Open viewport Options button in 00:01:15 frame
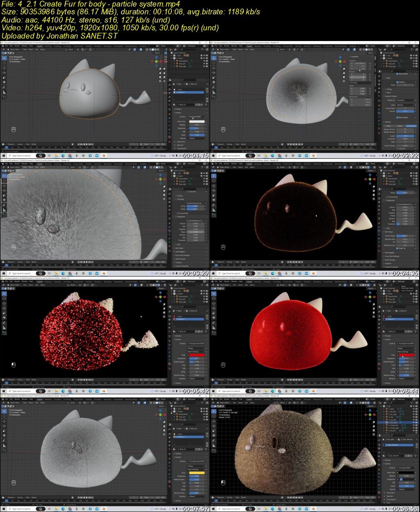The height and width of the screenshot is (512, 420). coord(158,53)
